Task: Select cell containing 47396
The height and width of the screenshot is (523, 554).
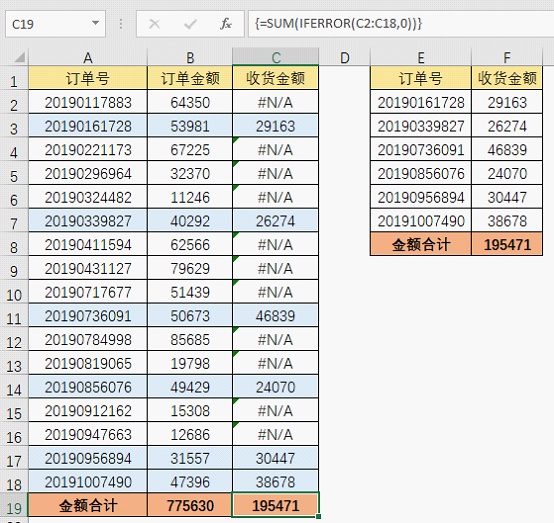Action: (190, 482)
